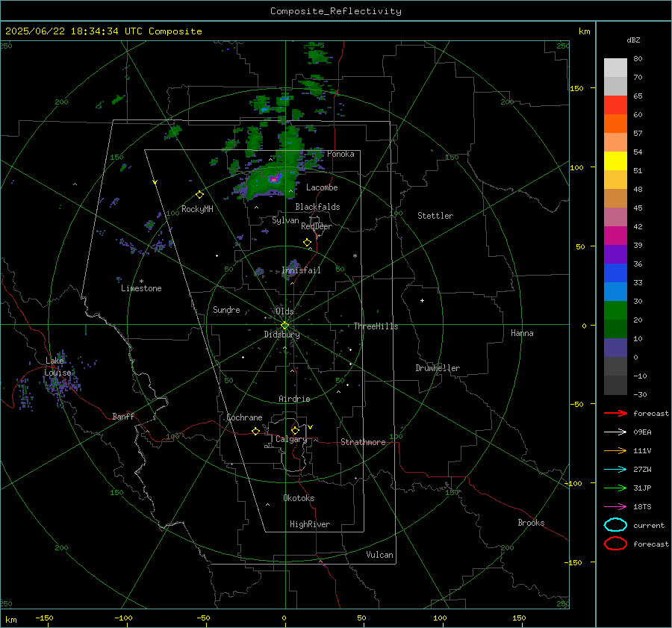This screenshot has width=672, height=628.
Task: Click the Composite_Reflectivity title
Action: point(336,11)
